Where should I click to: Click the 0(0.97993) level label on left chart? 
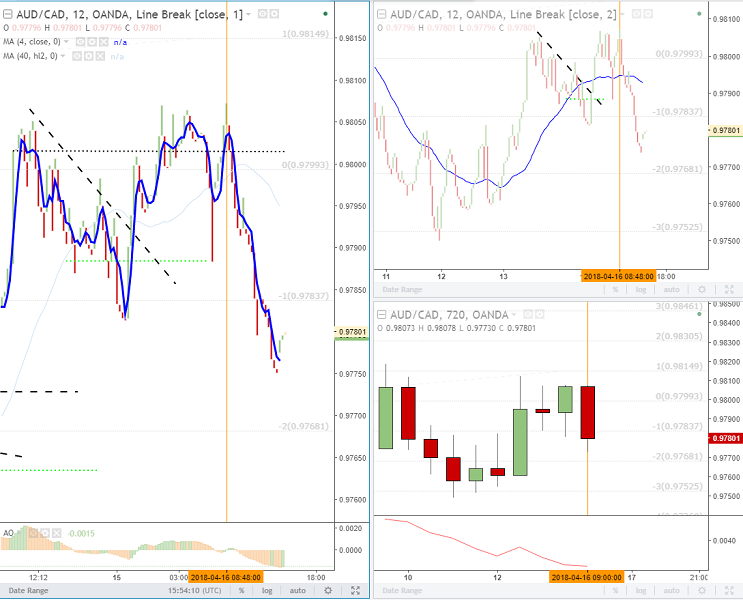(305, 165)
